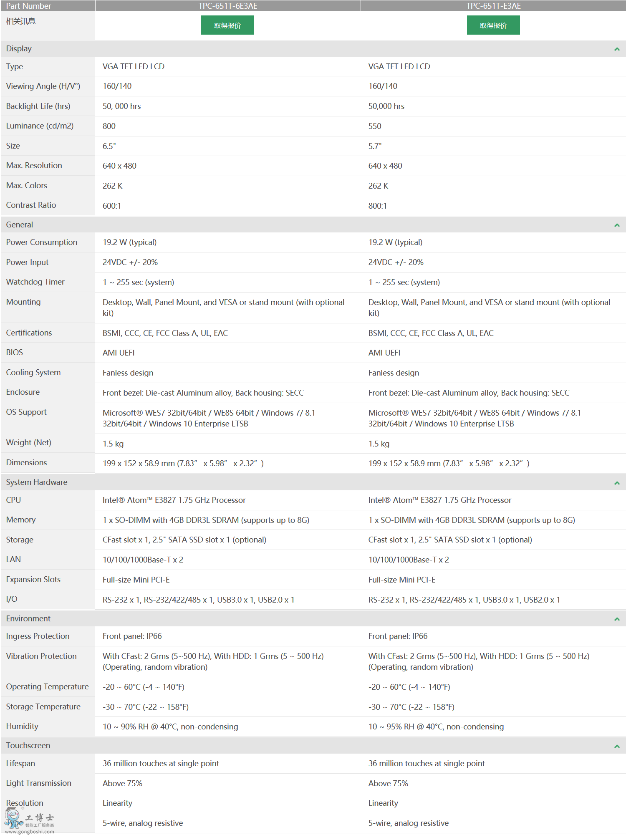Click the System Hardware section title
Screen dimensions: 626x840
click(x=36, y=482)
